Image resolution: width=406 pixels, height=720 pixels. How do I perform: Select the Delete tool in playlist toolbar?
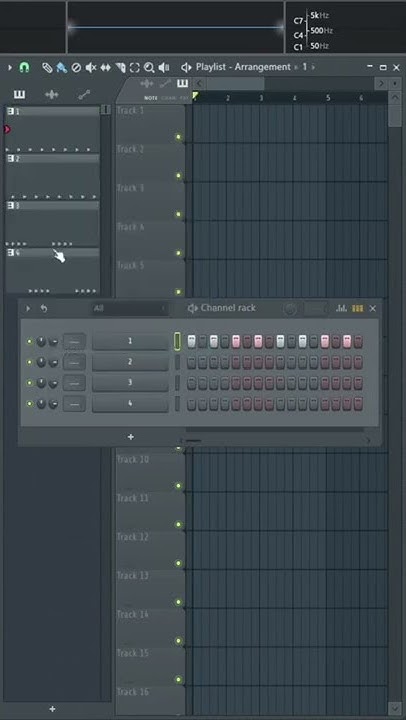coord(76,68)
